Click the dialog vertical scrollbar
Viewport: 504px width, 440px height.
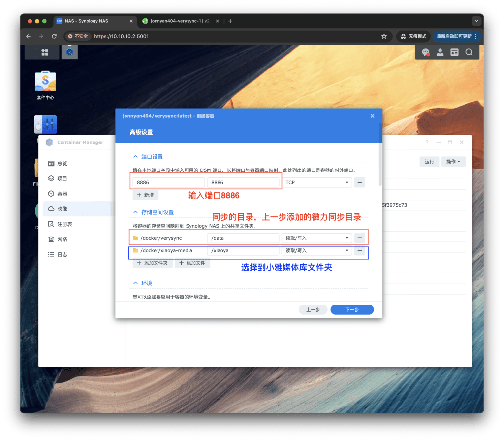click(x=380, y=155)
